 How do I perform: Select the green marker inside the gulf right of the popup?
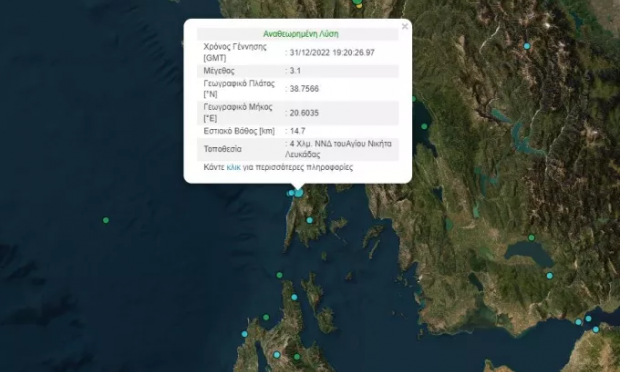[x=424, y=127]
